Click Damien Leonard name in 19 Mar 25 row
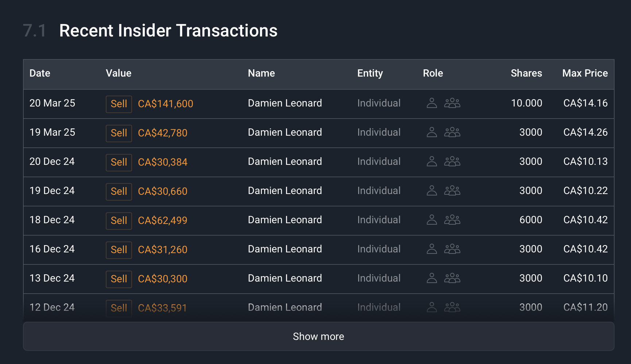Screen dimensions: 631x364 tap(285, 132)
